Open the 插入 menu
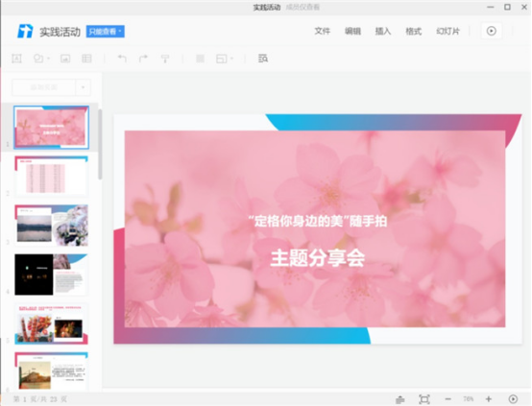The width and height of the screenshot is (532, 406). point(383,32)
